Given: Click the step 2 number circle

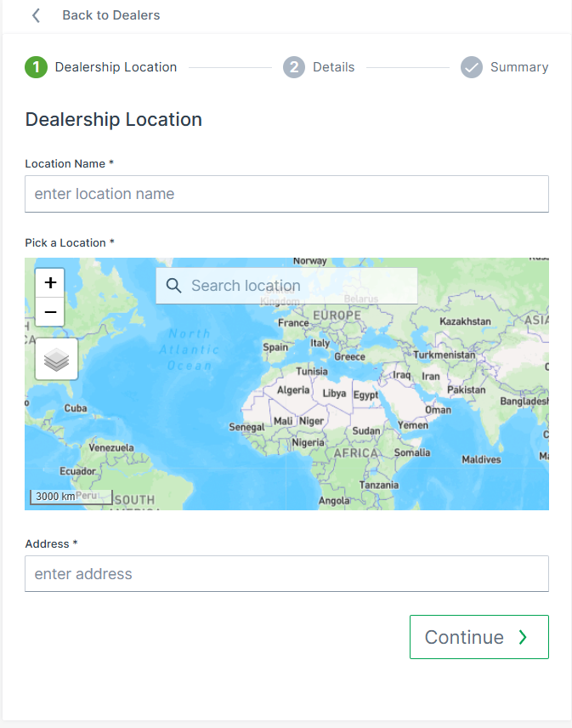Looking at the screenshot, I should [294, 67].
